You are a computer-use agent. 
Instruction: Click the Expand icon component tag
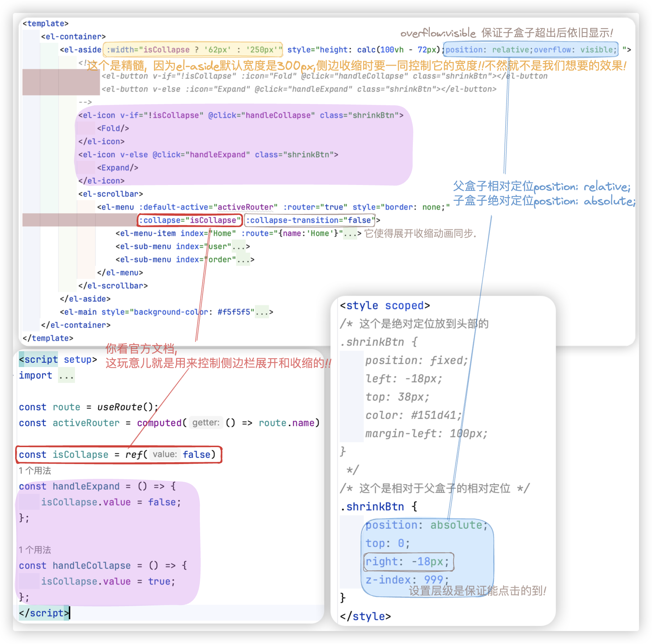118,168
